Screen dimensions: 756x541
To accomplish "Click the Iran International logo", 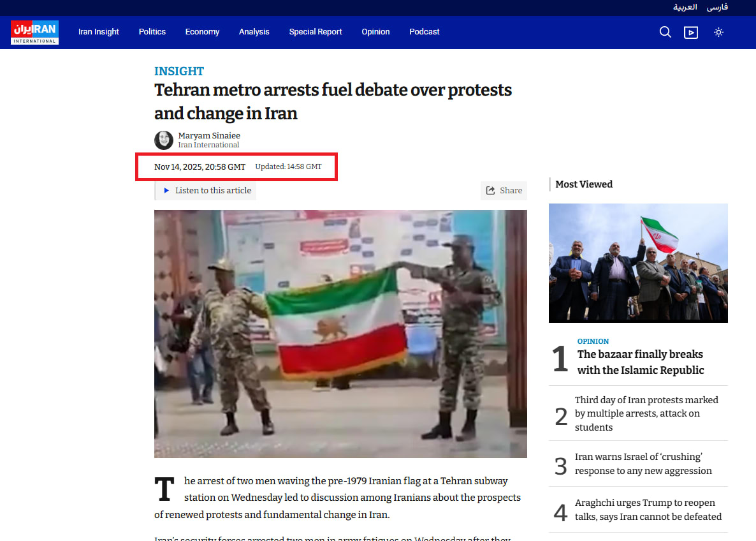I will [34, 32].
